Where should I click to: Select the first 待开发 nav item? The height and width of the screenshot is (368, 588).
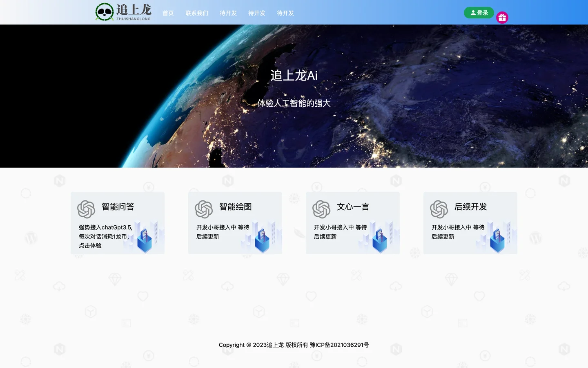point(228,13)
